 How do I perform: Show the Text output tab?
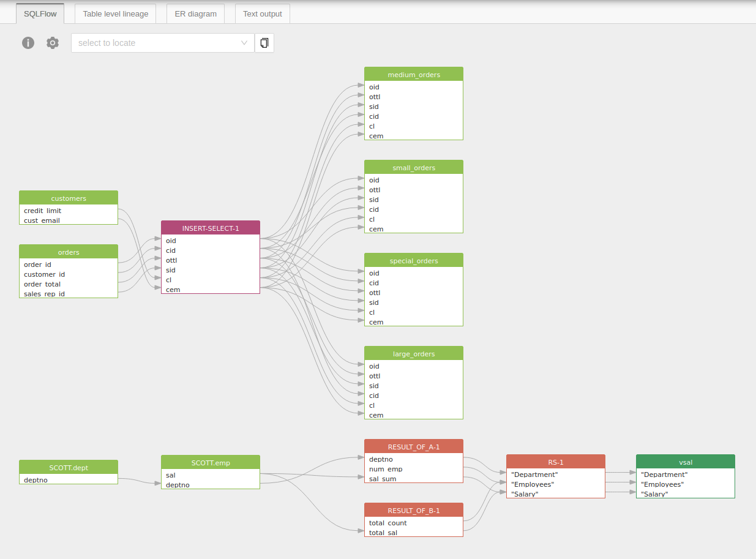coord(262,13)
